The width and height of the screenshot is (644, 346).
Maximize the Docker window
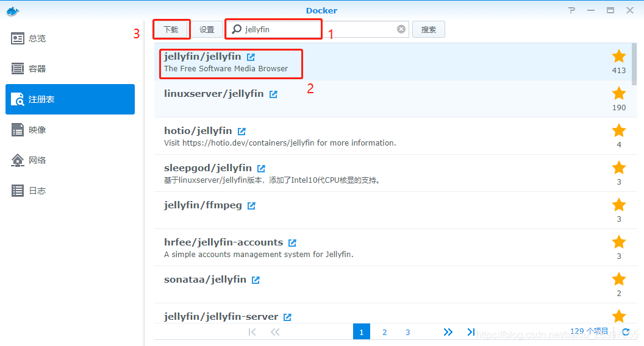(610, 10)
